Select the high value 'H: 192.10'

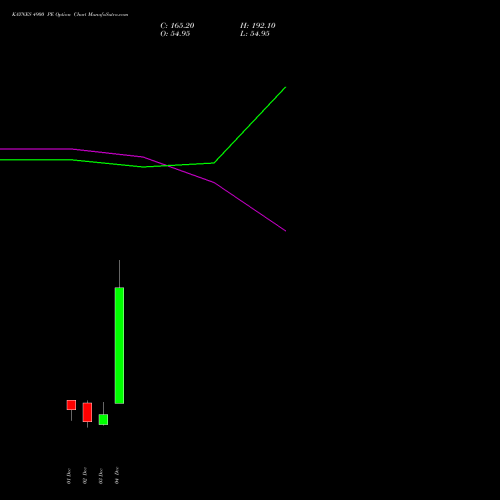(258, 26)
